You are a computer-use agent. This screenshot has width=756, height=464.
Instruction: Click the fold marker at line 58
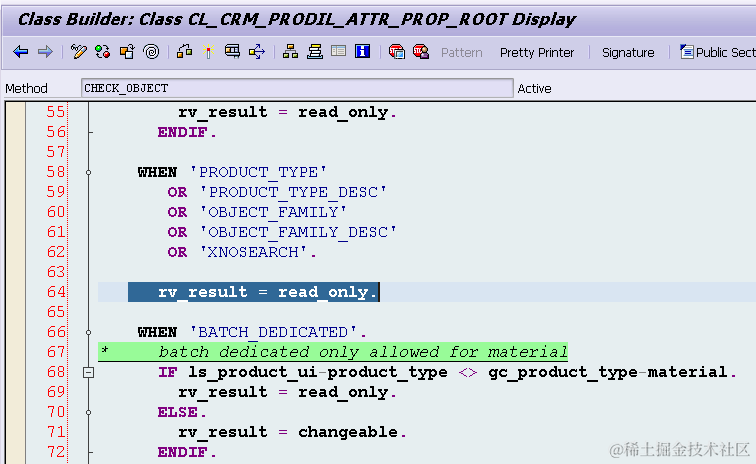[89, 172]
